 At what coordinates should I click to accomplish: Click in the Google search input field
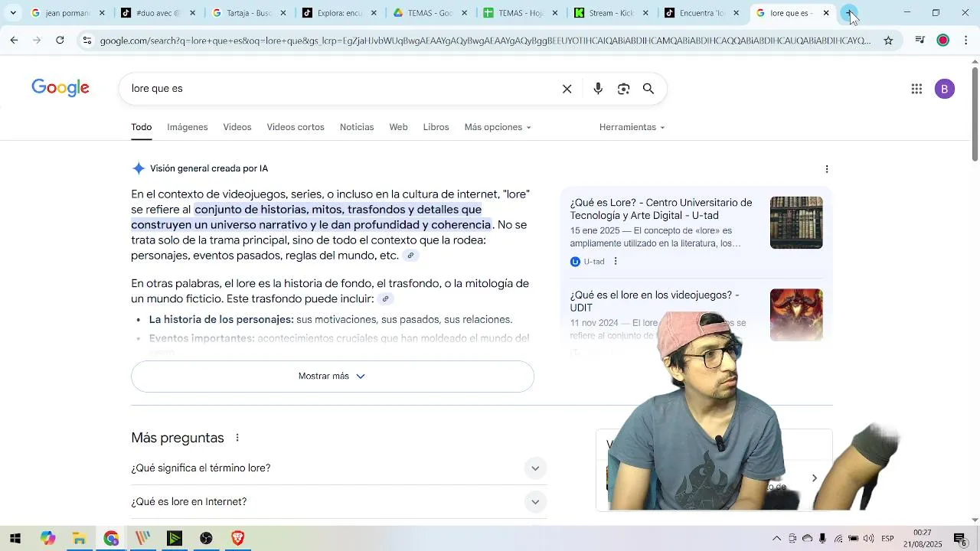click(x=341, y=89)
